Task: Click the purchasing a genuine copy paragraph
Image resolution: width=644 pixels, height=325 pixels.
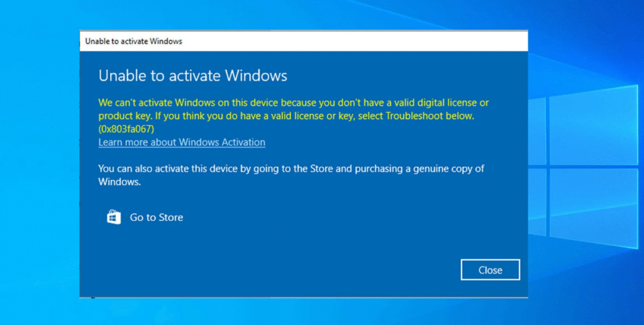Action: pos(291,175)
